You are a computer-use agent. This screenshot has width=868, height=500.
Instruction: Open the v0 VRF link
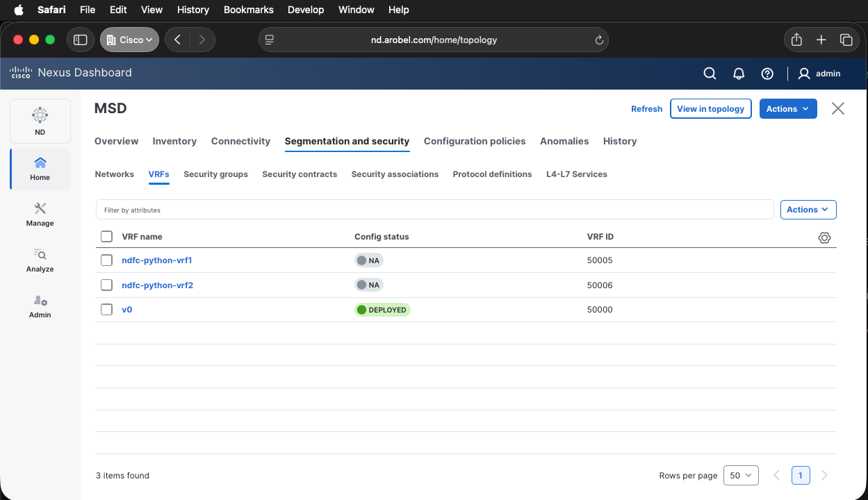[x=126, y=310]
